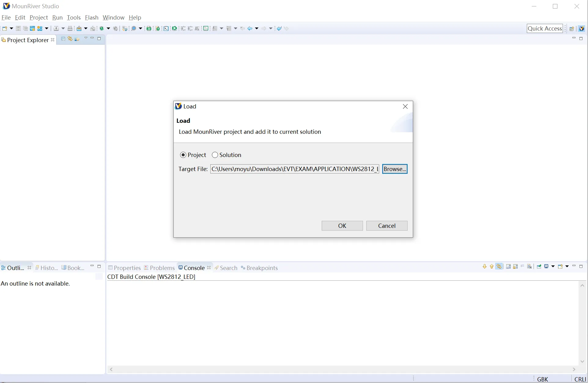Click the Browse... button
The height and width of the screenshot is (383, 588).
point(394,169)
